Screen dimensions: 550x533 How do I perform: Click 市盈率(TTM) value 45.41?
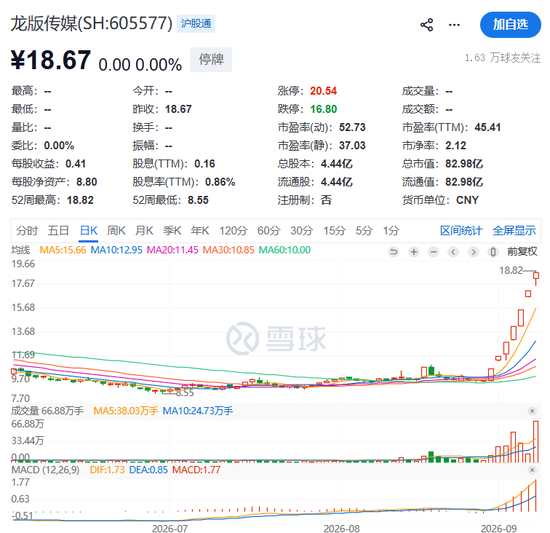(x=488, y=128)
